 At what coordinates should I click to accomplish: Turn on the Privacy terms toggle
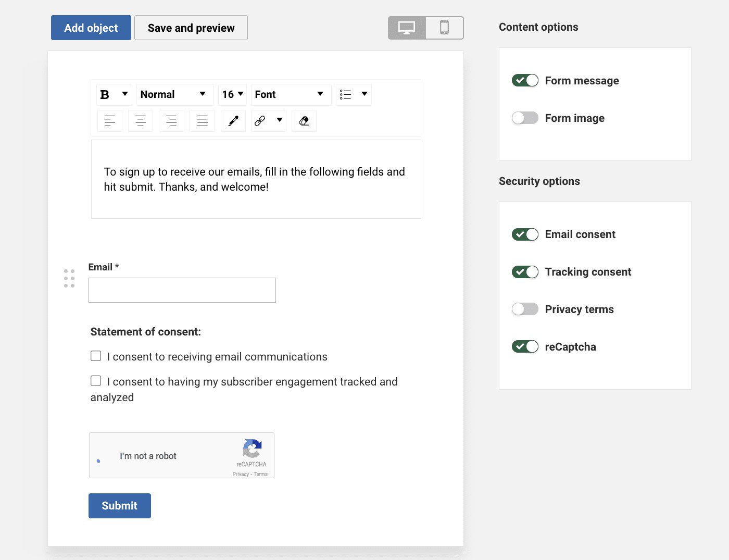[x=525, y=309]
